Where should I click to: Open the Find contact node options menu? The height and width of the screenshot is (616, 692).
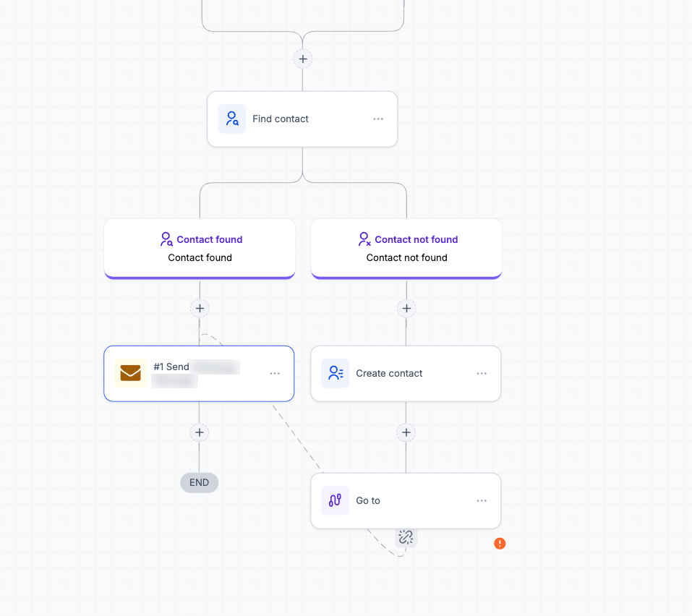pyautogui.click(x=378, y=119)
